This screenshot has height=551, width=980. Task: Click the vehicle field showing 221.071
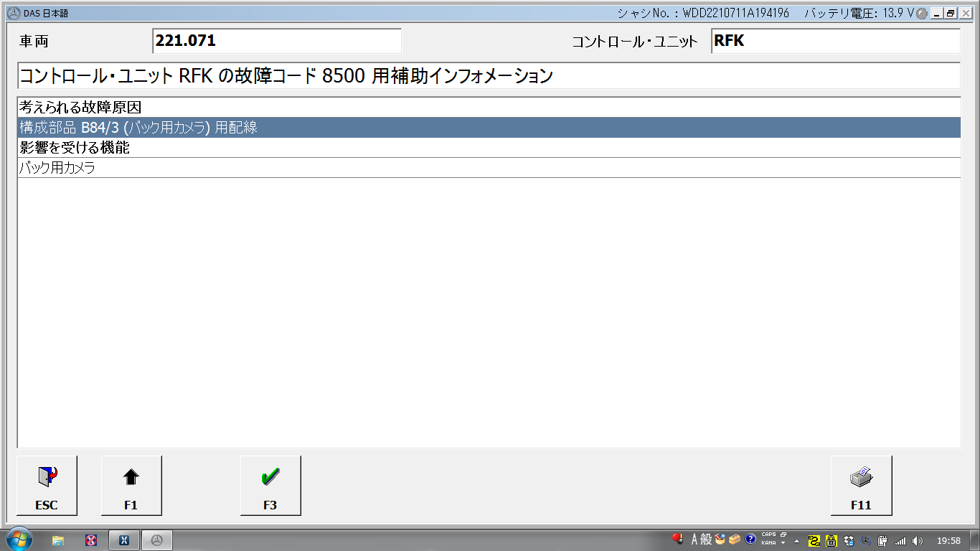click(277, 41)
